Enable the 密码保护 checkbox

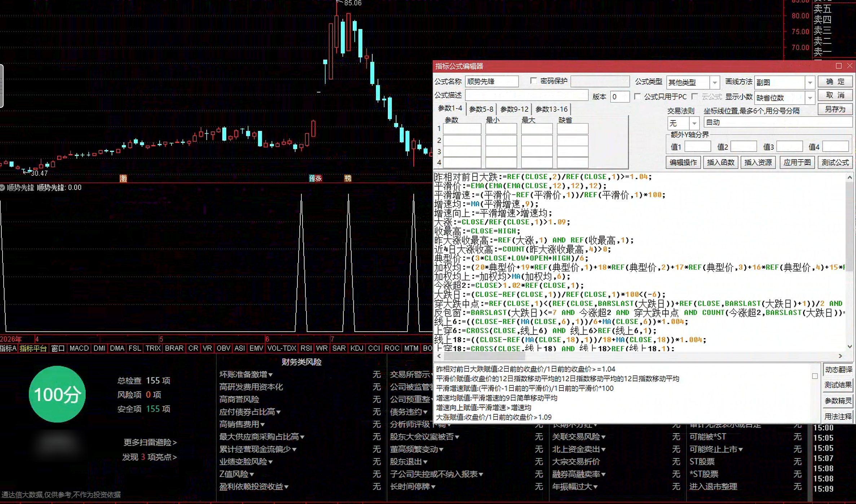tap(534, 81)
